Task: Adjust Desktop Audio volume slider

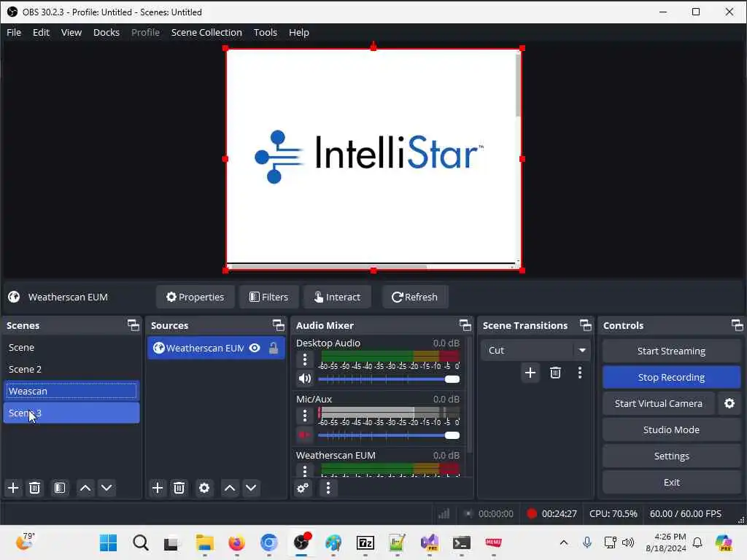Action: point(389,379)
